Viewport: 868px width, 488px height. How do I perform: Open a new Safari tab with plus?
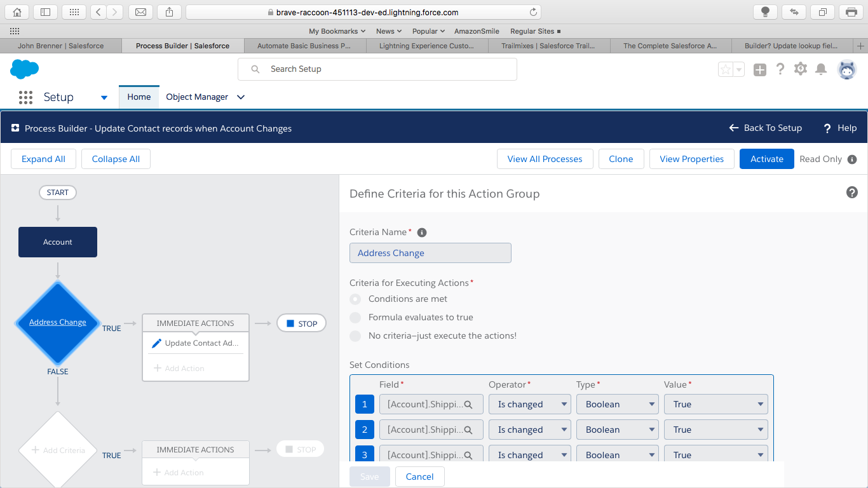(x=861, y=46)
